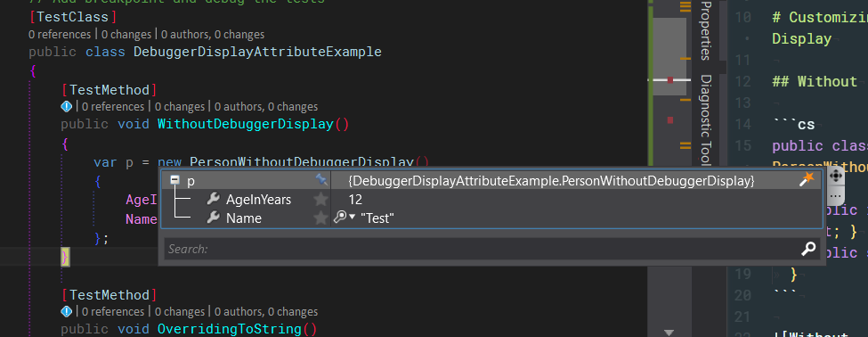The width and height of the screenshot is (868, 337).
Task: Open the Properties side tab
Action: click(706, 31)
